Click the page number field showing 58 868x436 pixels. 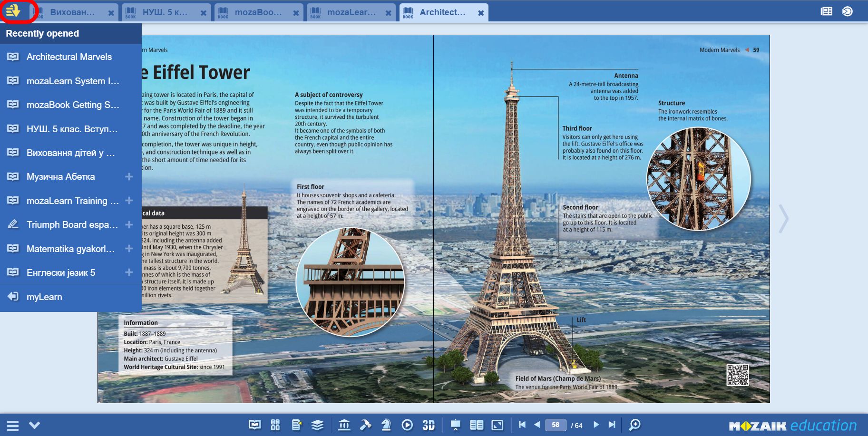tap(556, 425)
